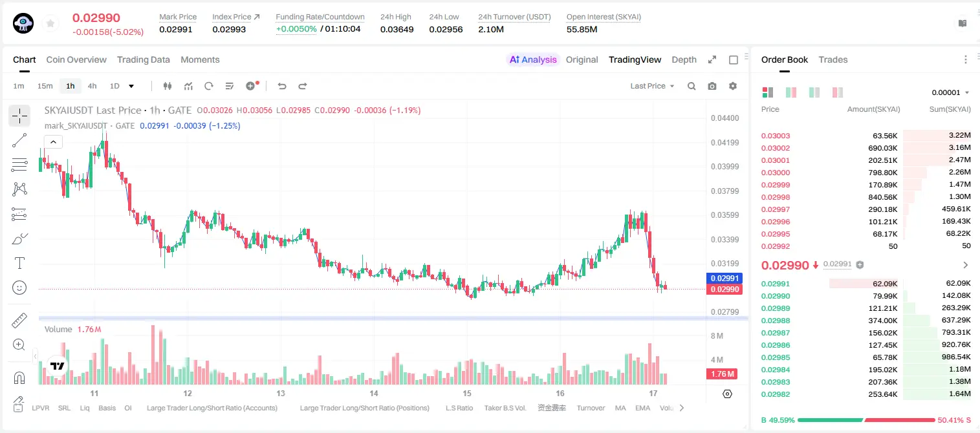Select the 4h timeframe
The image size is (980, 433).
click(93, 86)
